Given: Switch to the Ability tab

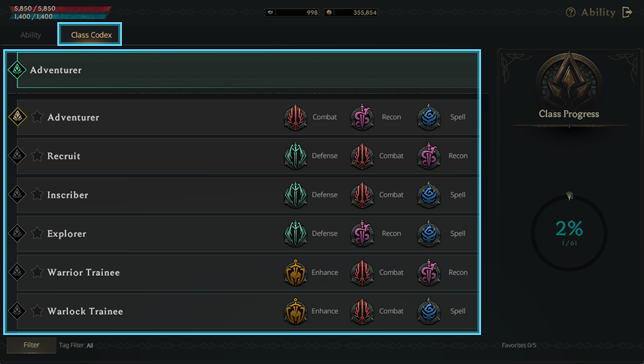Looking at the screenshot, I should [x=31, y=35].
